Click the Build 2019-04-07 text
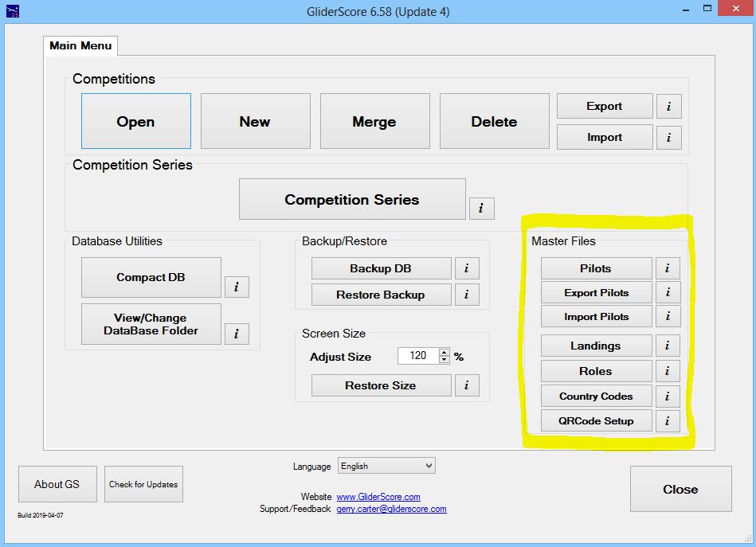The image size is (756, 547). pyautogui.click(x=41, y=515)
